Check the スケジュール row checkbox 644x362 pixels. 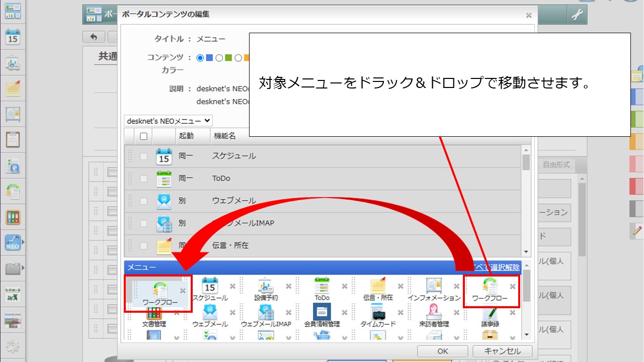coord(143,156)
